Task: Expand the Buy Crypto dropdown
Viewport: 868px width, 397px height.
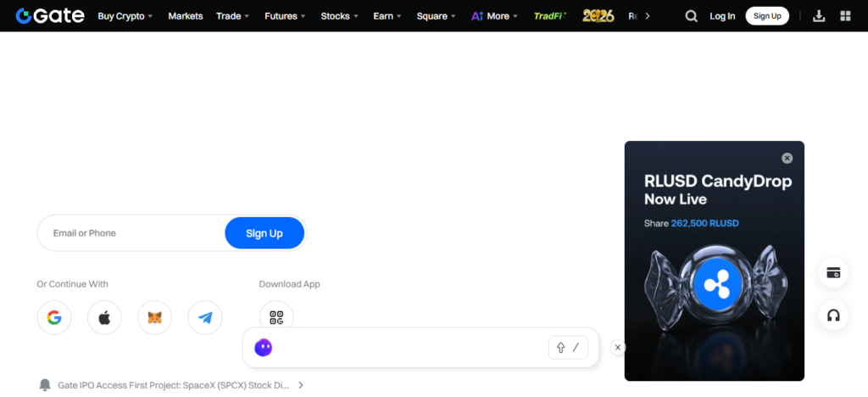Action: [x=125, y=16]
